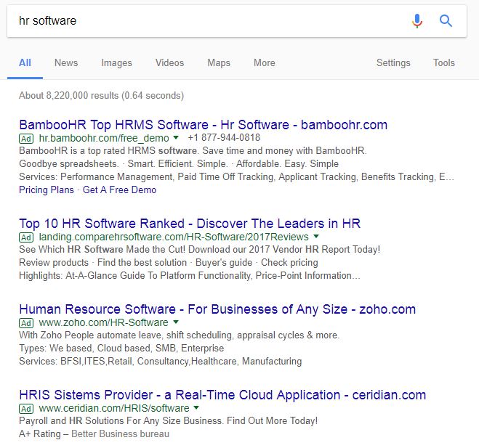Follow the Get A Free Demo sitelink

(x=119, y=190)
